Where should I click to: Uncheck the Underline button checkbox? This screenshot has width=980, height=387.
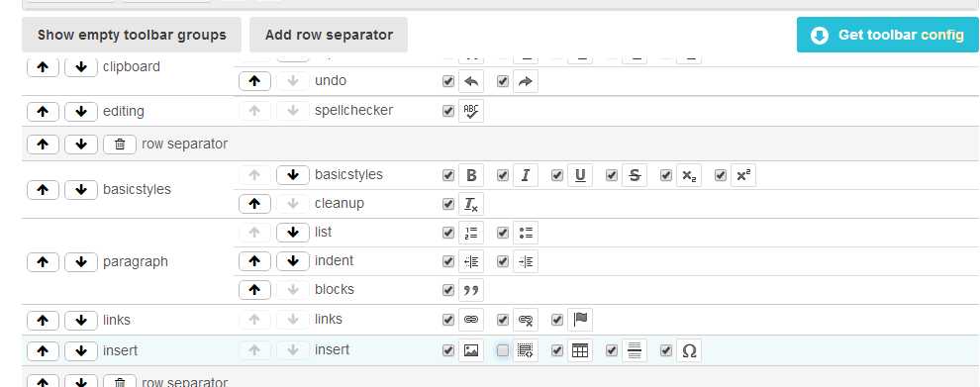pos(557,175)
